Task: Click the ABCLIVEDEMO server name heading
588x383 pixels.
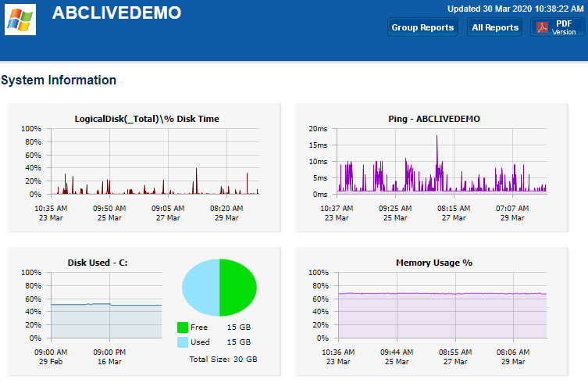Action: (116, 13)
